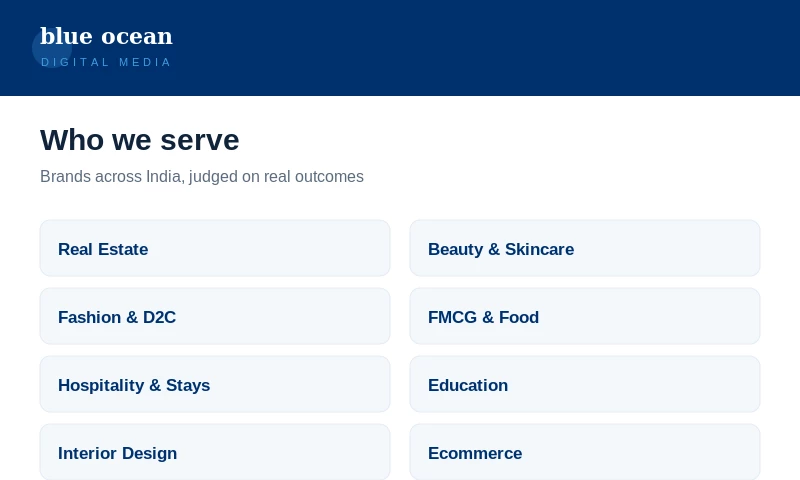
Task: Open the Real Estate card
Action: pyautogui.click(x=215, y=248)
